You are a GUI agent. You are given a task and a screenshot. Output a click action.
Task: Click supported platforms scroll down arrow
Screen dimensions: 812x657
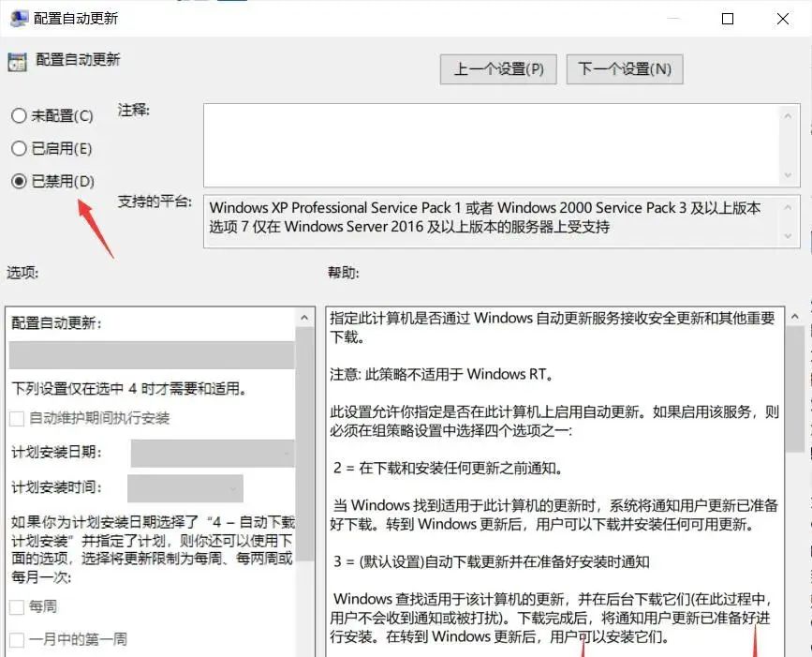[x=788, y=236]
